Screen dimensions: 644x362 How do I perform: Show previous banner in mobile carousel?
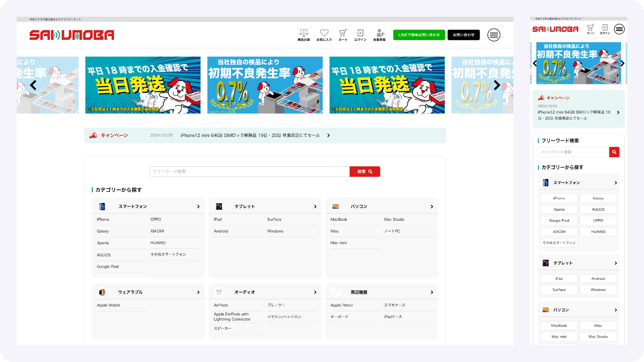(535, 63)
